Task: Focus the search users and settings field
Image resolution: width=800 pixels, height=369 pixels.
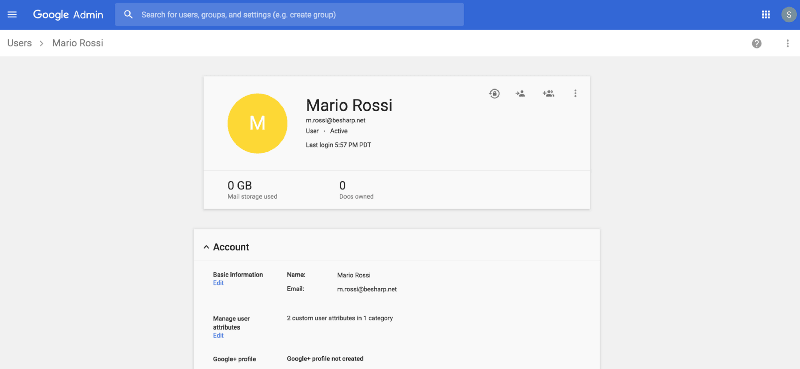Action: (x=289, y=15)
